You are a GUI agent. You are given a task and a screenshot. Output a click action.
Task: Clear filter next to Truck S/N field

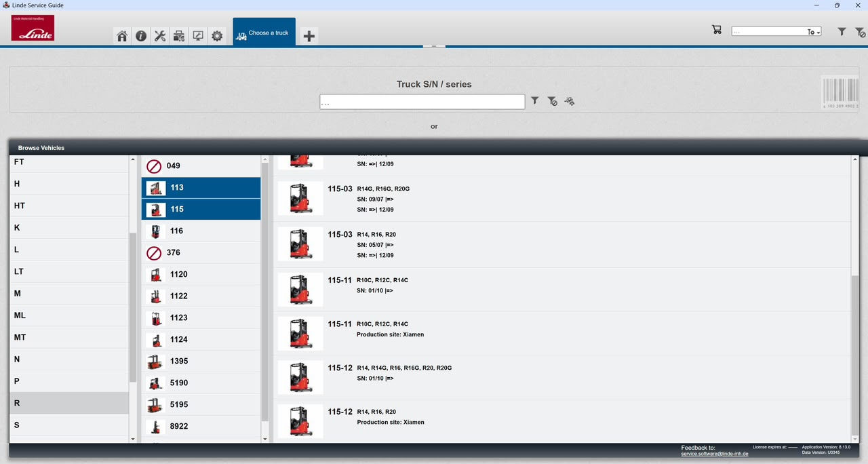pyautogui.click(x=553, y=101)
